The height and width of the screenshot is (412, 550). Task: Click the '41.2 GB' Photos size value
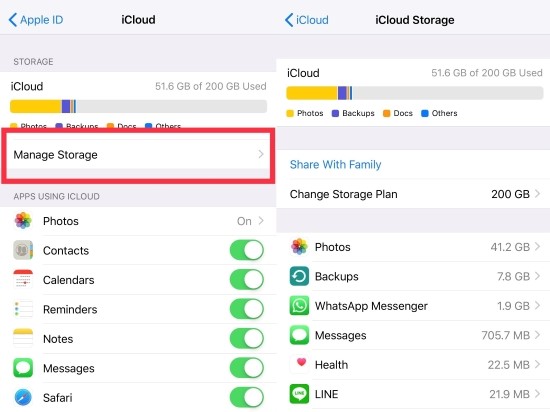click(x=510, y=247)
